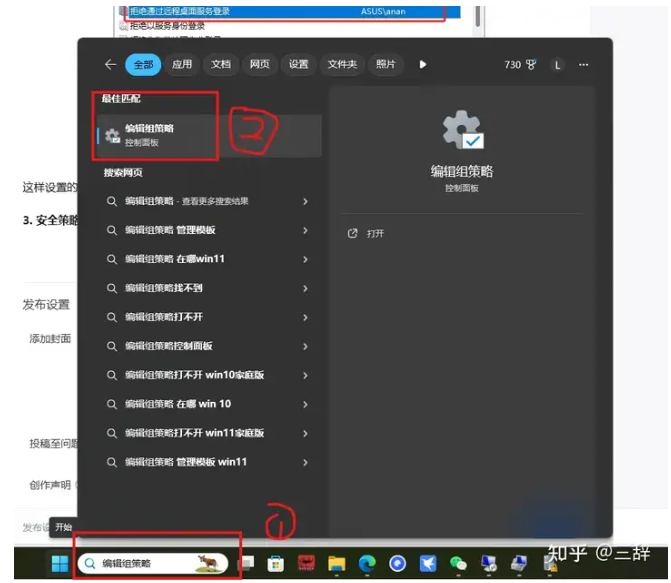Expand the 编辑组策略 在哪 win 10 chevron
The image size is (671, 583).
point(305,404)
